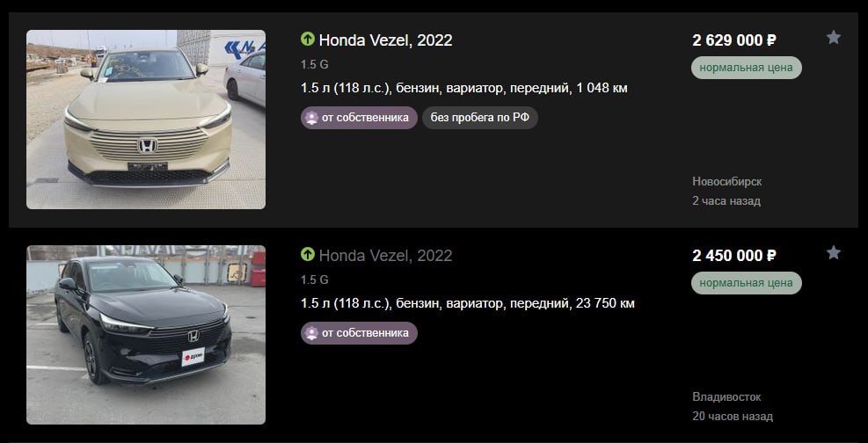
Task: Click specs line with 23 750 км mileage
Action: tap(468, 303)
